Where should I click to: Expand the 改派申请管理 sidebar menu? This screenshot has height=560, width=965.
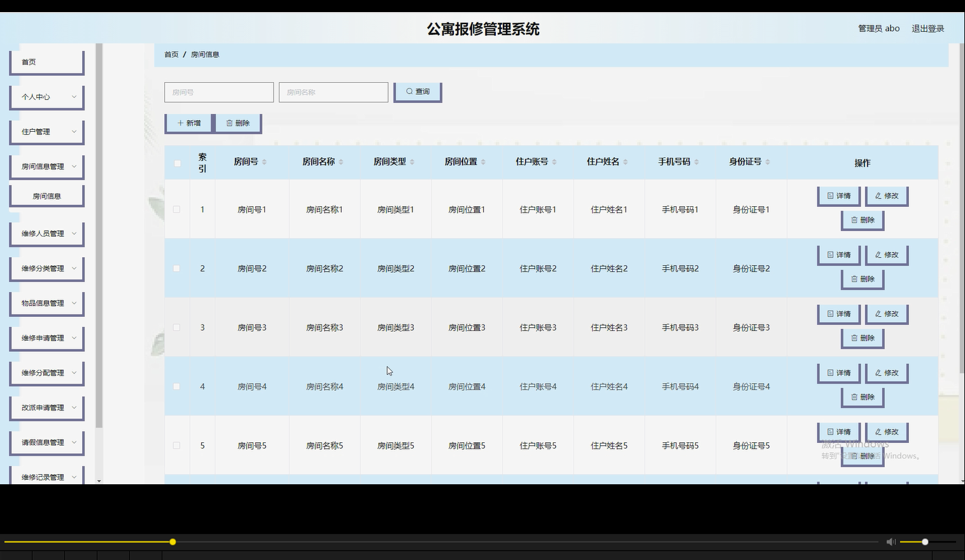tap(47, 408)
